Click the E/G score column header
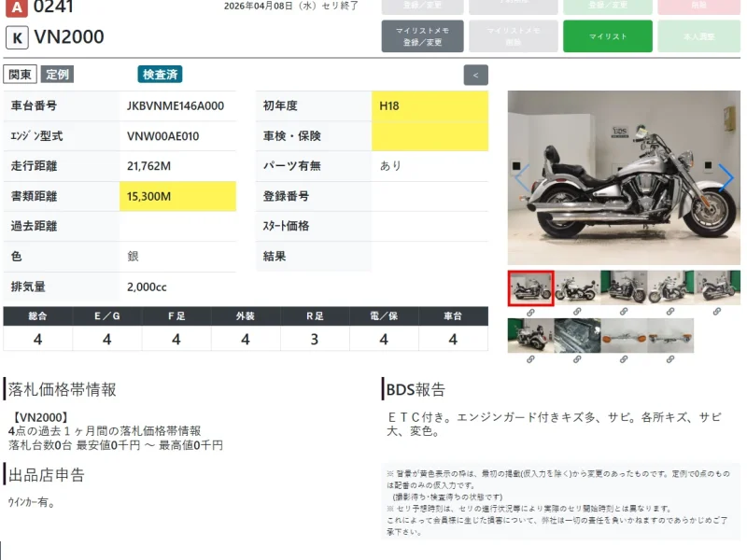 tap(107, 316)
